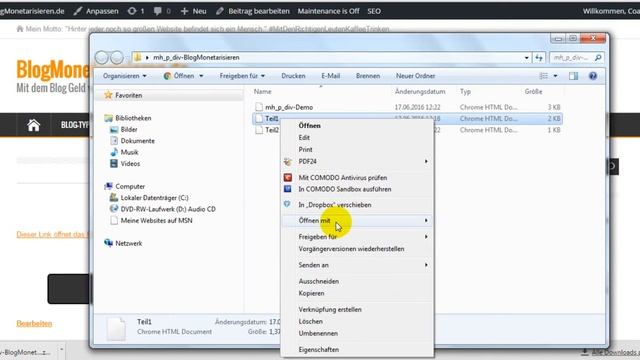Image resolution: width=640 pixels, height=360 pixels.
Task: Open DVD-RW-Laufwerk (D:) Audio CD
Action: pyautogui.click(x=168, y=209)
